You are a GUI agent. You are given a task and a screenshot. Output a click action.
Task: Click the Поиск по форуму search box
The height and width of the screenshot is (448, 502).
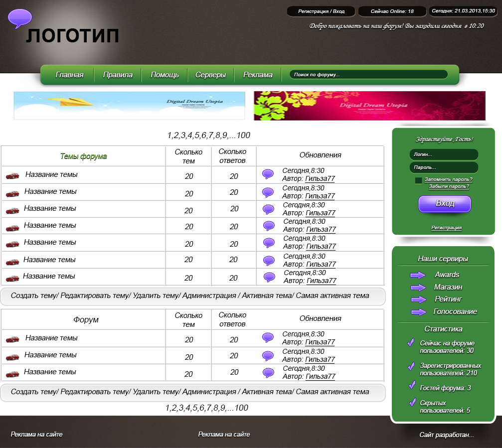368,75
